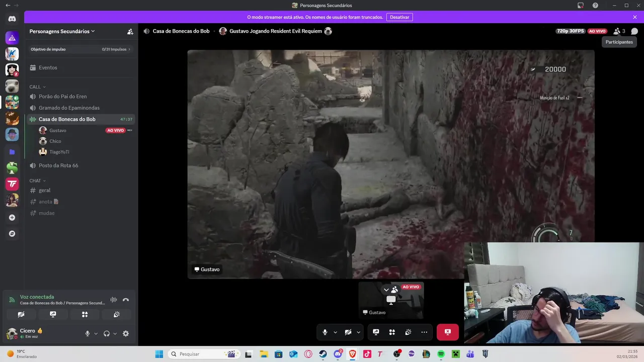Screen dimensions: 644x362
Task: Open the anota text channel
Action: click(x=81, y=202)
